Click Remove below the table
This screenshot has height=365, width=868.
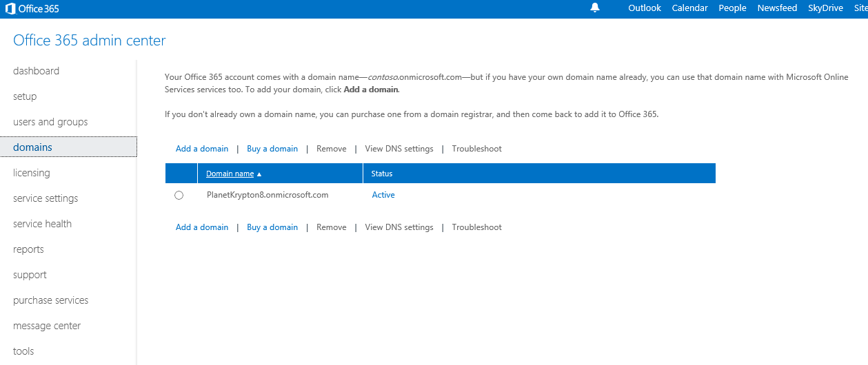(x=332, y=227)
